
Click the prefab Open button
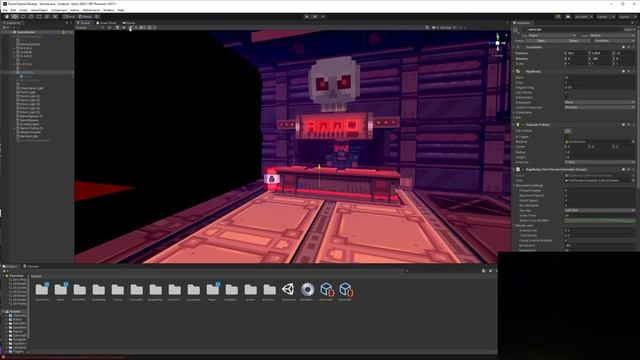541,41
